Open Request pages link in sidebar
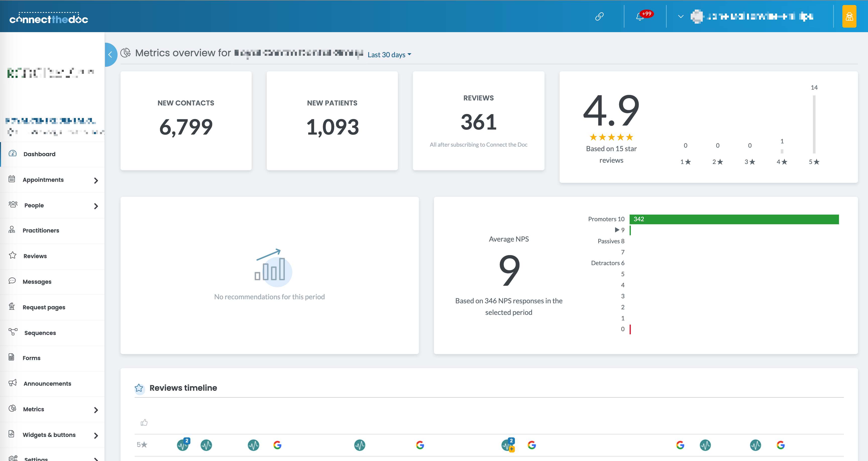Screen dimensions: 868x461 pyautogui.click(x=44, y=307)
